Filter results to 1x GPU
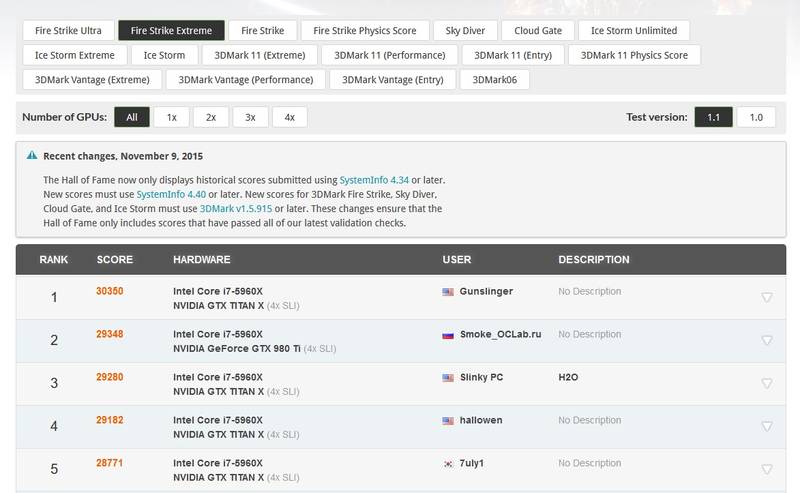800x493 pixels. coord(171,117)
